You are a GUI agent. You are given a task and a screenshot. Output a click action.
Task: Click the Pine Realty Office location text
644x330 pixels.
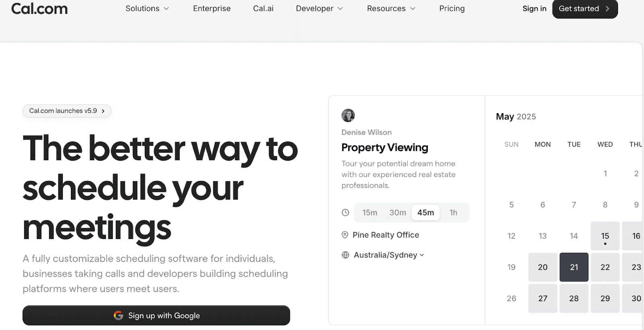(x=386, y=235)
